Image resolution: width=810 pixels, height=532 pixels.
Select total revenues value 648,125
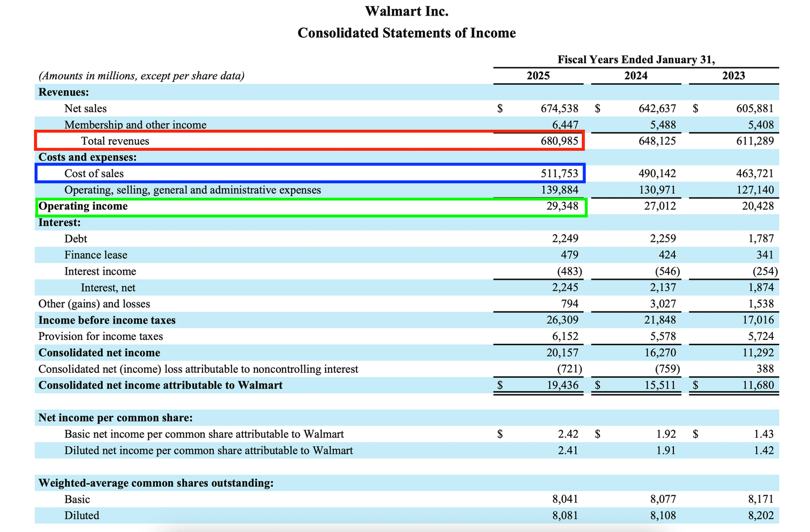tap(657, 141)
